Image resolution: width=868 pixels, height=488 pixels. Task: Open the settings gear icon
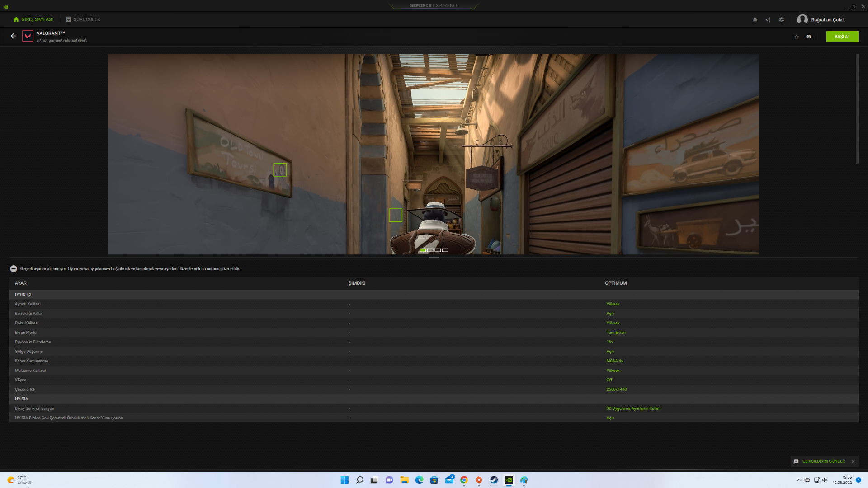781,20
